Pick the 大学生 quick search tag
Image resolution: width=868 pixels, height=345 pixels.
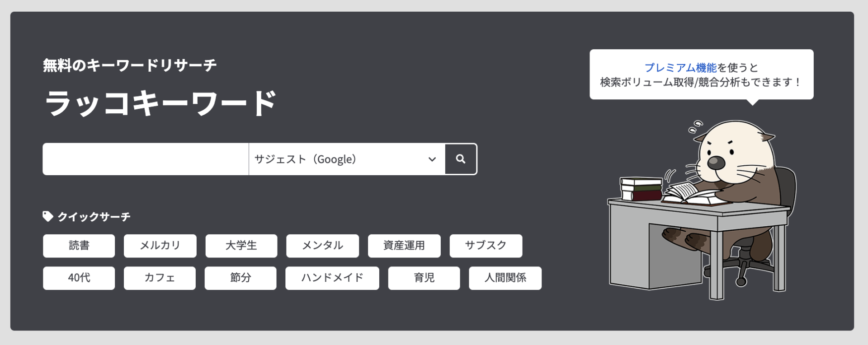pyautogui.click(x=241, y=246)
